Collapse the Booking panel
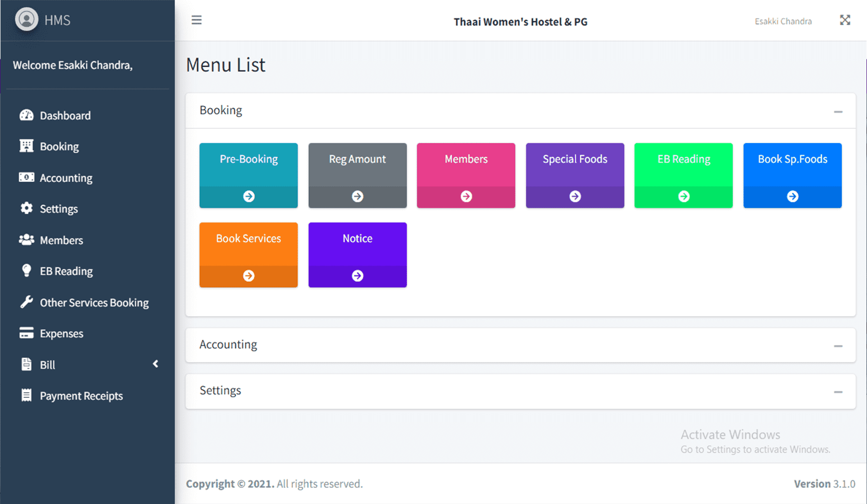 [838, 112]
